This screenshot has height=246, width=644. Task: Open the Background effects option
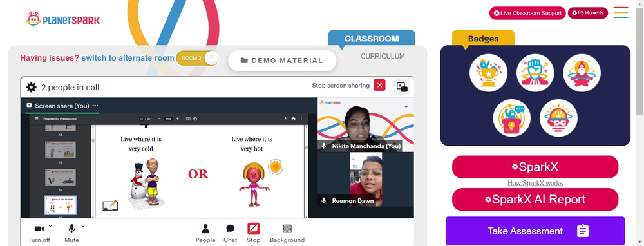[287, 234]
